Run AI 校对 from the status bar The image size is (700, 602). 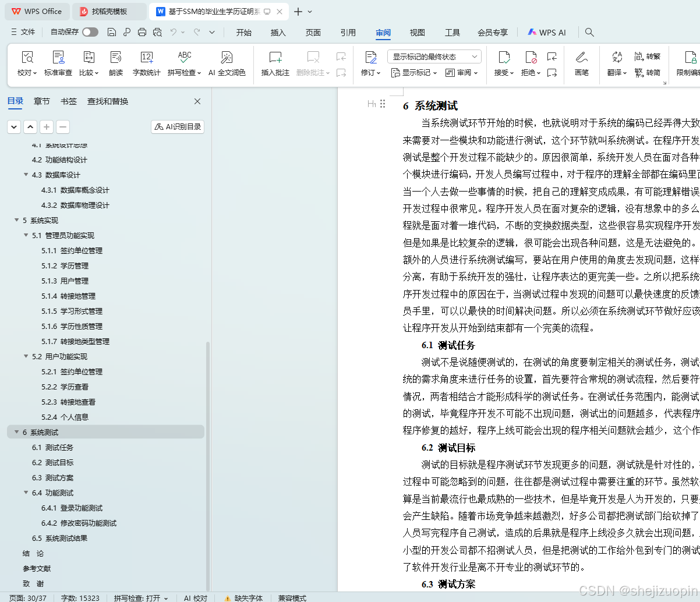(x=195, y=598)
